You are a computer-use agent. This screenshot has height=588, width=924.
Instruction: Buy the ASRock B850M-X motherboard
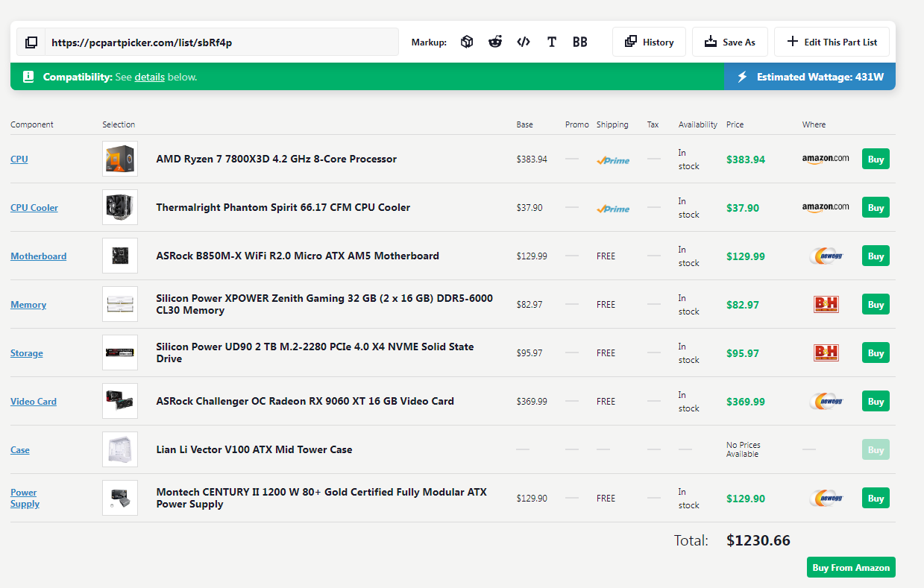(876, 256)
